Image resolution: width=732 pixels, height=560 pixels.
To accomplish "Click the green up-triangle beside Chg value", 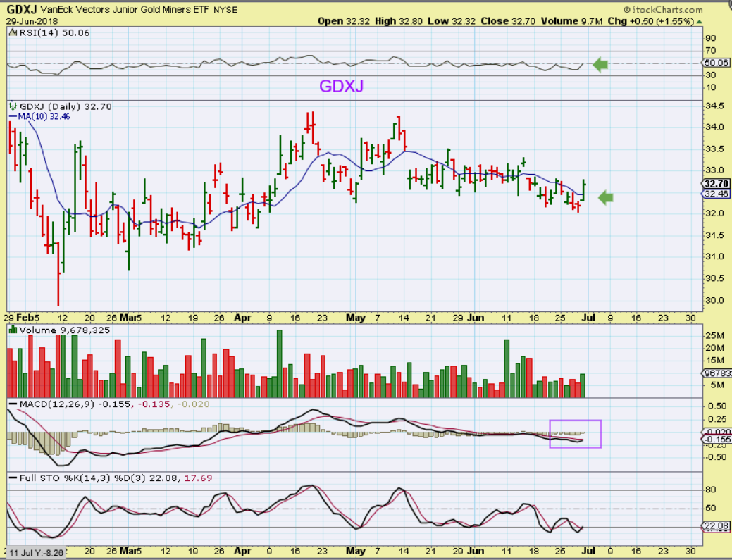I will (x=699, y=21).
